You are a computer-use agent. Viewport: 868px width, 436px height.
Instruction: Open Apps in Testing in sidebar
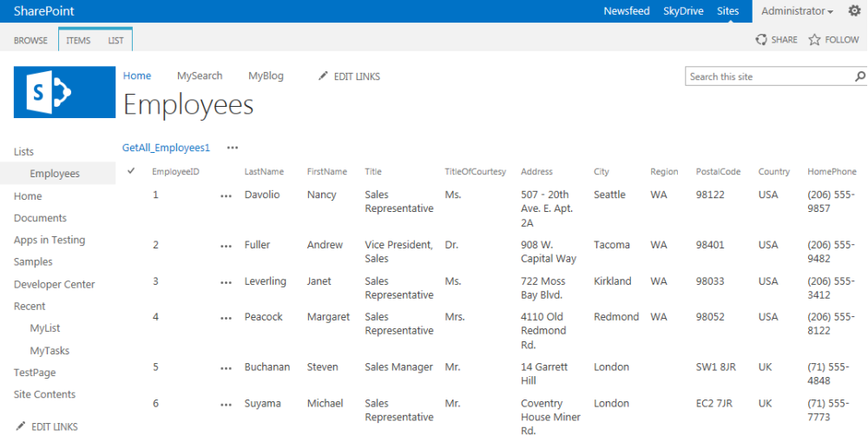49,240
